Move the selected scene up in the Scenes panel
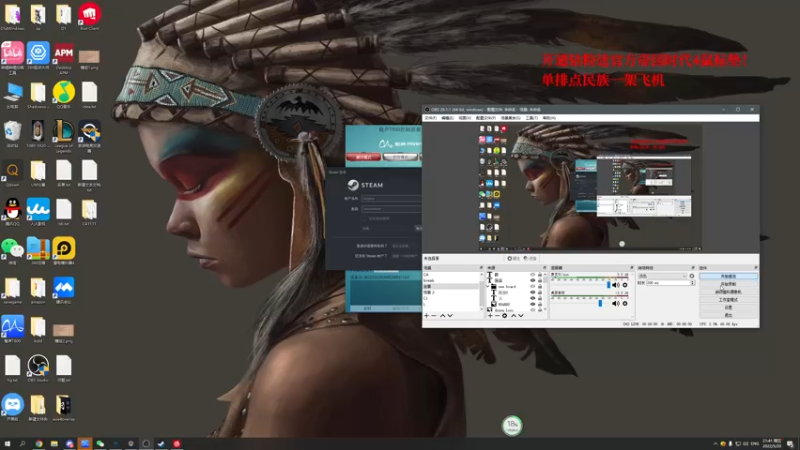Viewport: 800px width, 450px height. [x=442, y=316]
